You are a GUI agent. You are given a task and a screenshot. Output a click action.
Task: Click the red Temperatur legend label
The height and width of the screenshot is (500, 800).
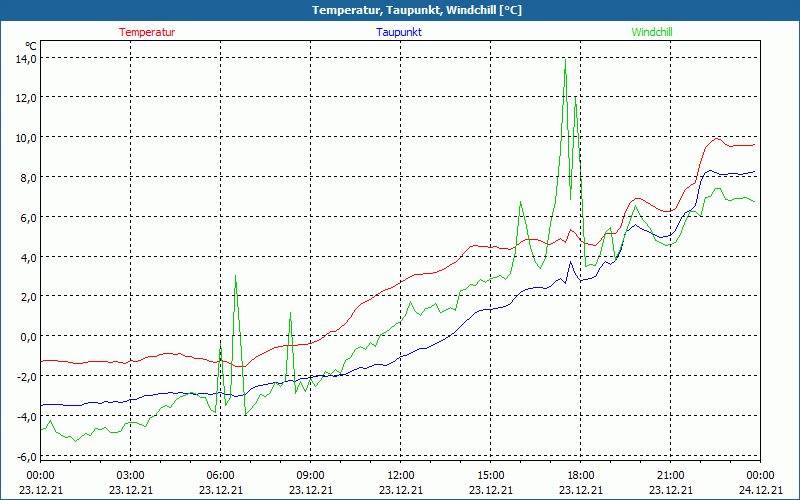(x=147, y=32)
